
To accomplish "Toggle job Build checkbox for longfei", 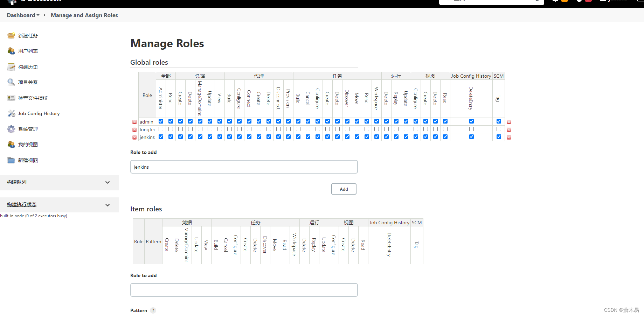I will click(x=298, y=129).
